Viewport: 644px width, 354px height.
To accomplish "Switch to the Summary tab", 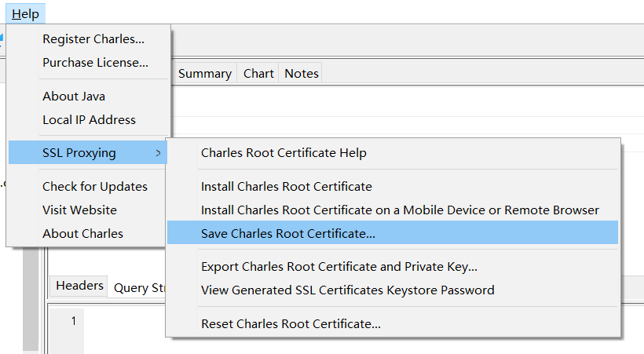I will (x=205, y=74).
